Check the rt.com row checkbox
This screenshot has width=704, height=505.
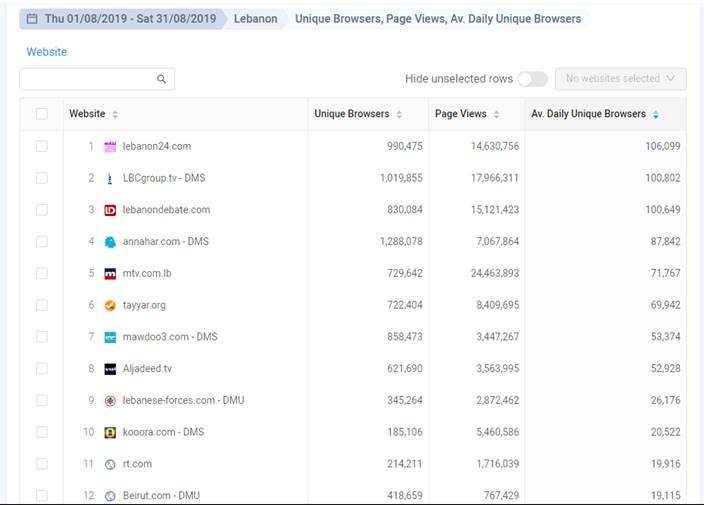[42, 464]
